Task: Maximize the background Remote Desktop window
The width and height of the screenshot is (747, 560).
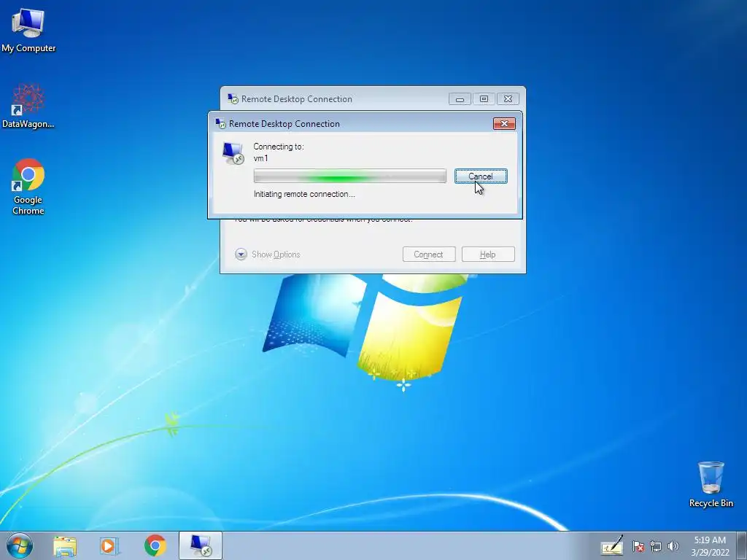Action: pos(484,99)
